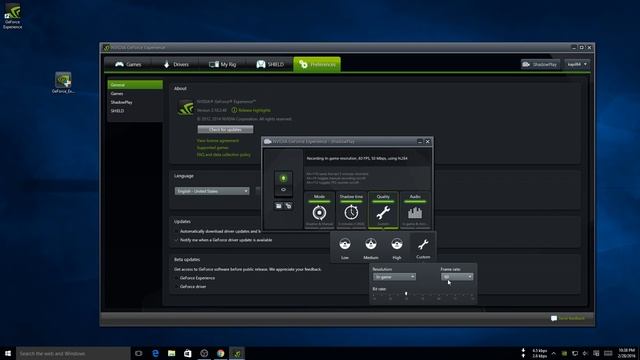Open the user account dropdown at top right

tap(577, 64)
